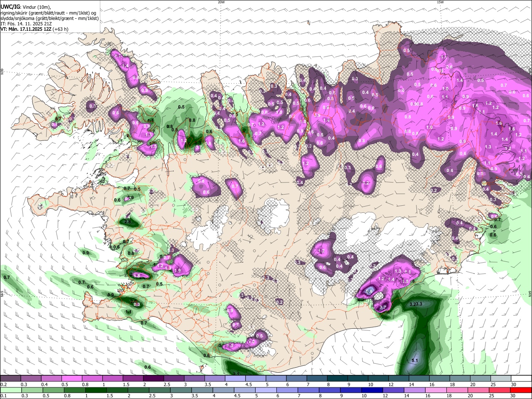Click the '4.5' label under the upper legend row
Image resolution: width=532 pixels, height=399 pixels.
click(x=249, y=384)
